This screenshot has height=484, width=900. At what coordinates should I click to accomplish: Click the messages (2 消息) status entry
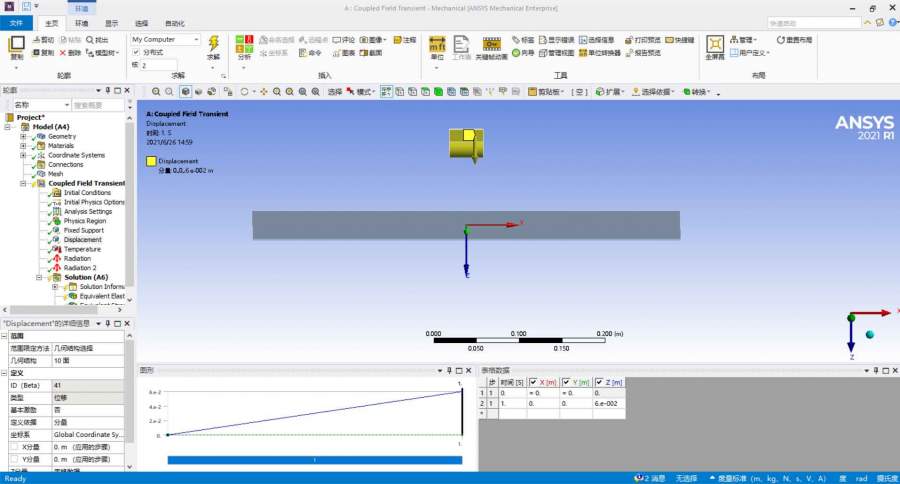coord(650,478)
